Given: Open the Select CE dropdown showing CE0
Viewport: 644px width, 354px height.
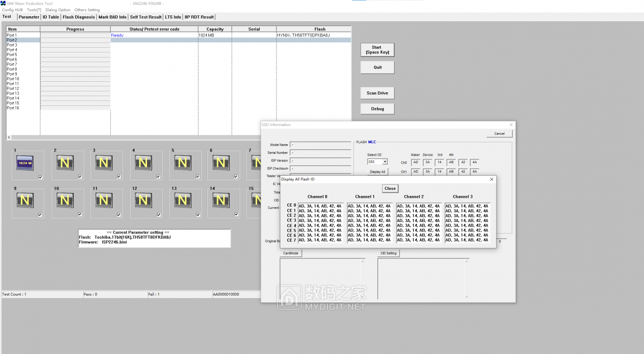Looking at the screenshot, I should 377,162.
